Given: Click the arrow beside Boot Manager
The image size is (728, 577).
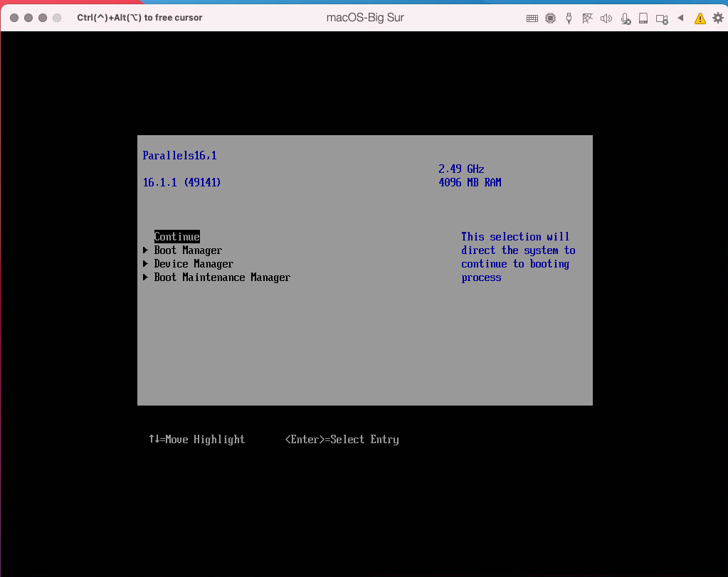Looking at the screenshot, I should (x=145, y=250).
